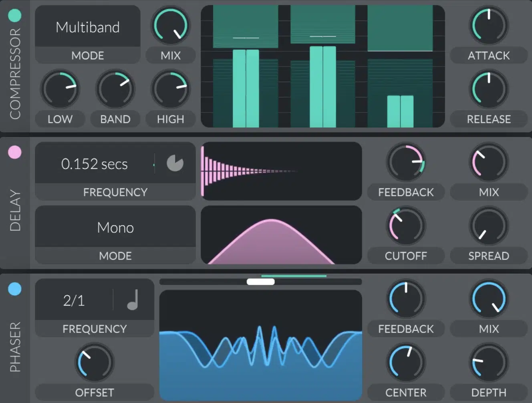The image size is (532, 403).
Task: Click the Compressor LOW knob
Action: [60, 89]
